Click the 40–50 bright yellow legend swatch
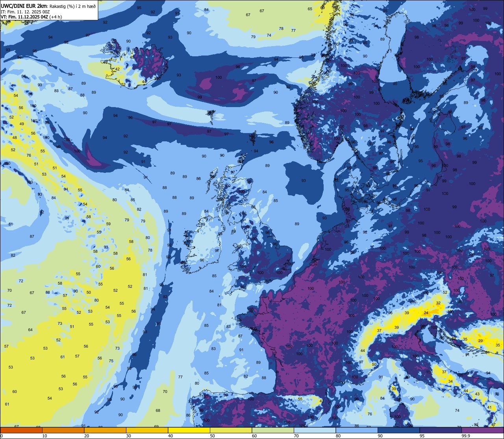This screenshot has height=439, width=504. (x=189, y=430)
